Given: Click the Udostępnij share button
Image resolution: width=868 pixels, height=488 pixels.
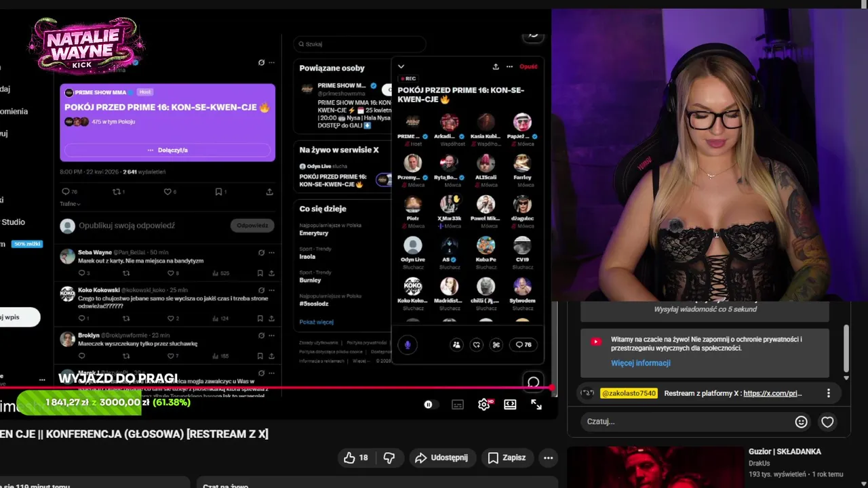Looking at the screenshot, I should [x=441, y=457].
